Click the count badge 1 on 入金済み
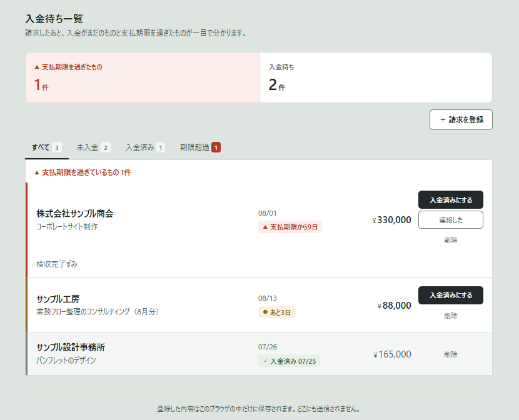The image size is (519, 420). (161, 147)
